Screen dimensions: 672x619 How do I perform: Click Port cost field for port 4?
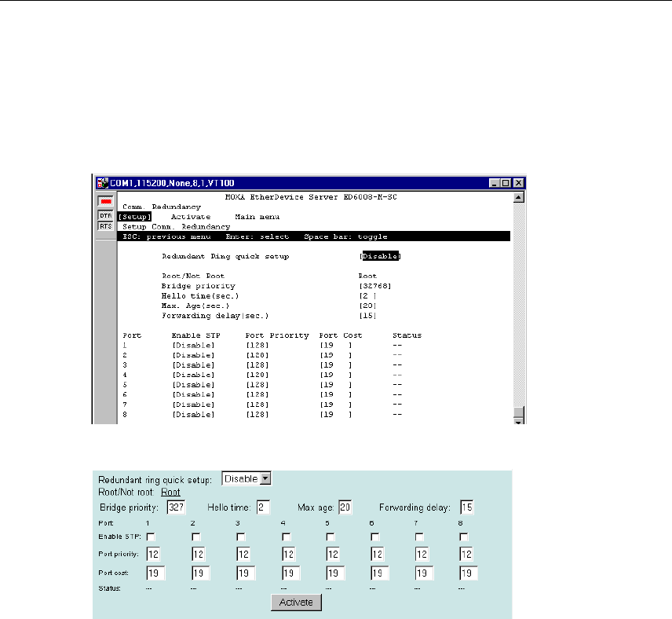[x=291, y=573]
